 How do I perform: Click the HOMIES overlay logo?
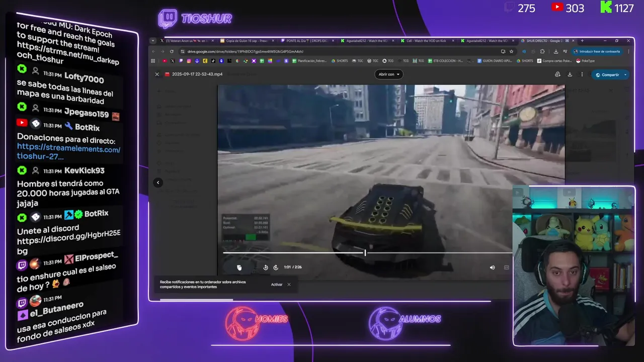coord(257,323)
